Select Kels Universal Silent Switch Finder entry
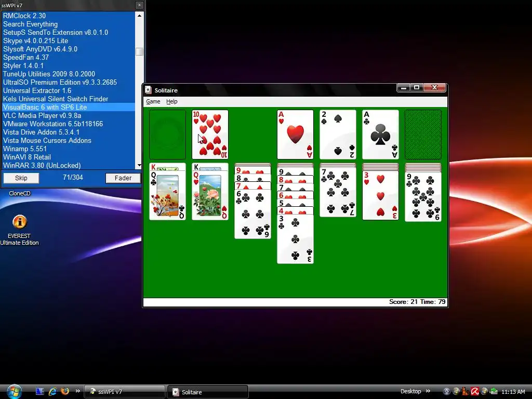 [x=69, y=99]
